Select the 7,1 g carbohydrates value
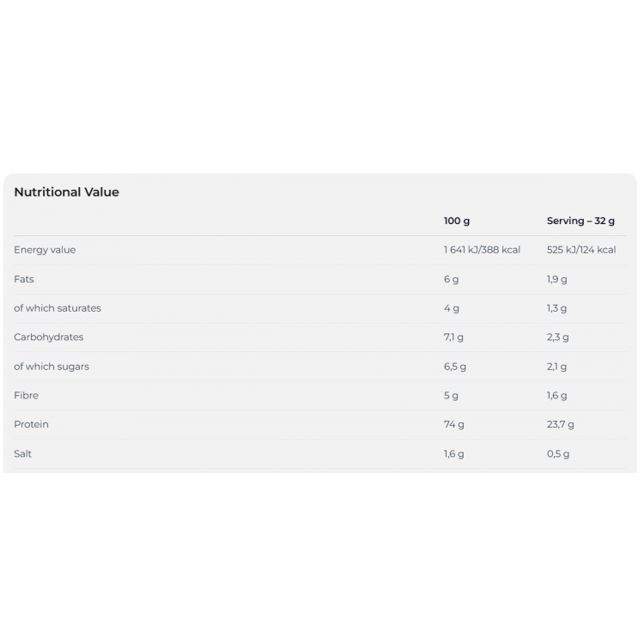644x644 pixels. coord(453,337)
